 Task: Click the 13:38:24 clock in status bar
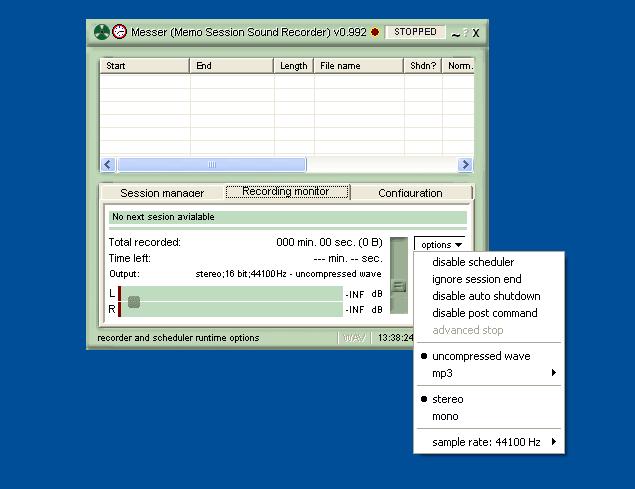(x=395, y=338)
